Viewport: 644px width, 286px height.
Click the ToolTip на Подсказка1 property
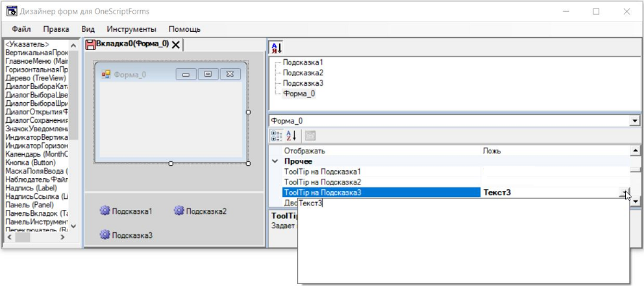pyautogui.click(x=322, y=172)
